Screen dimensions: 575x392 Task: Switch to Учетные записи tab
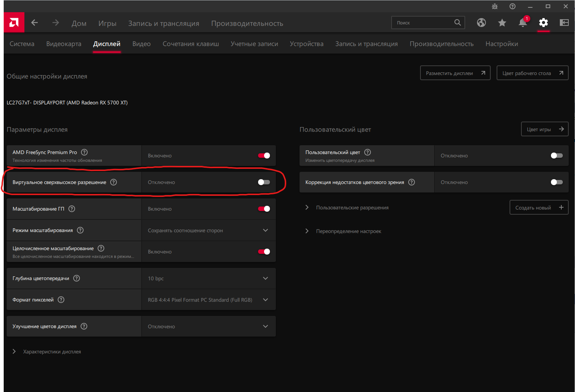254,44
